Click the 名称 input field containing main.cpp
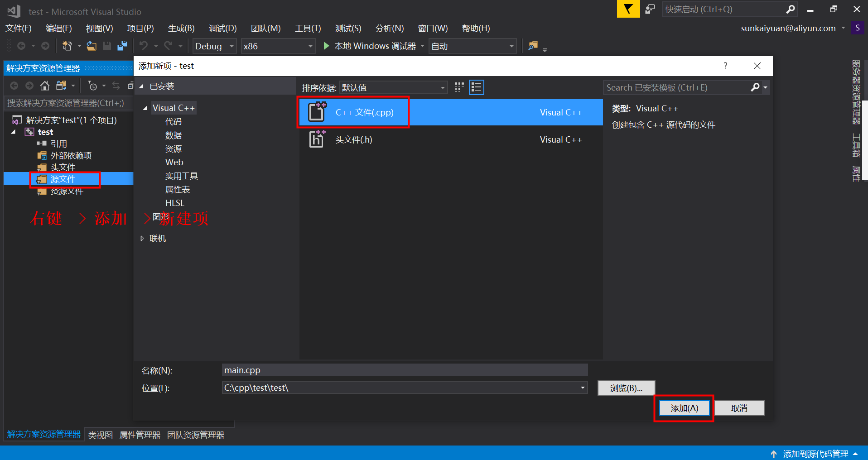868x460 pixels. tap(405, 370)
